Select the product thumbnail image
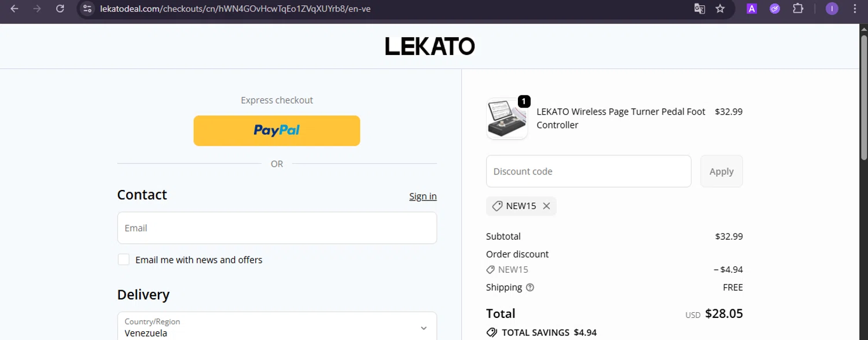The width and height of the screenshot is (868, 340). (x=507, y=119)
